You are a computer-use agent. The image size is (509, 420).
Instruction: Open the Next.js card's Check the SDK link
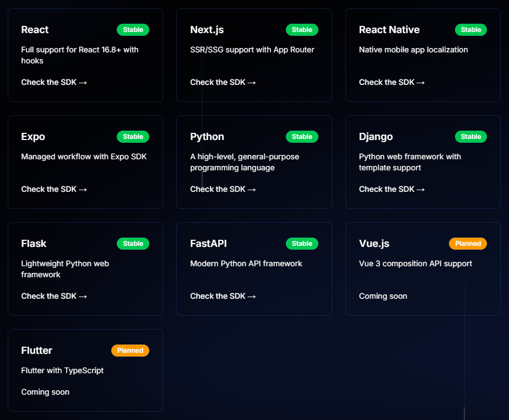click(223, 82)
